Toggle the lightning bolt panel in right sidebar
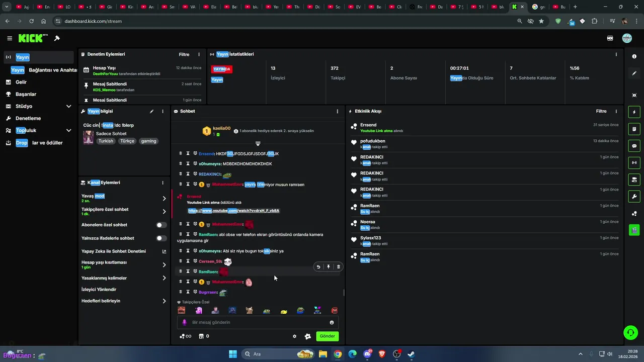Viewport: 644px width, 362px height. coord(634,112)
